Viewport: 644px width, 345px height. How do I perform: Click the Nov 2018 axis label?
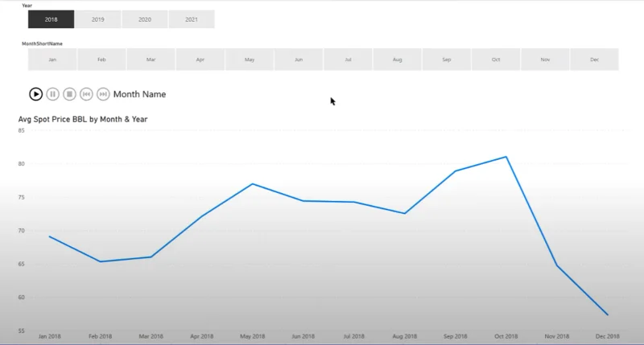coord(556,336)
